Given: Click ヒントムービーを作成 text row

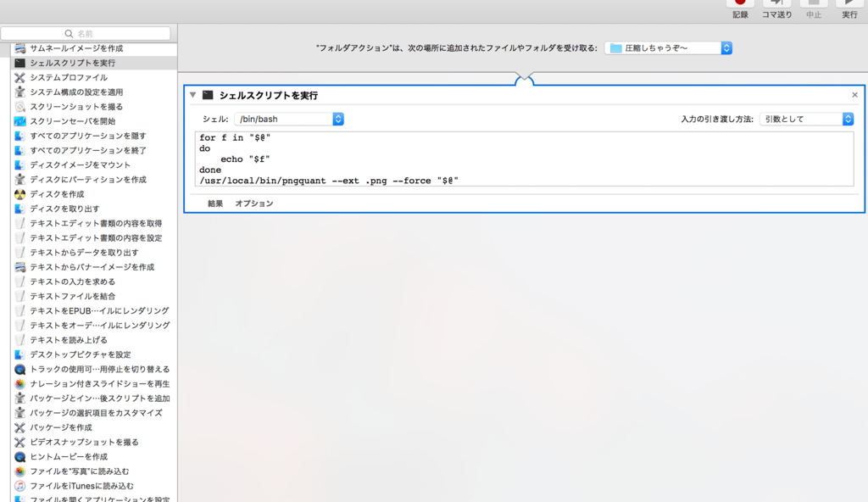Looking at the screenshot, I should point(69,456).
